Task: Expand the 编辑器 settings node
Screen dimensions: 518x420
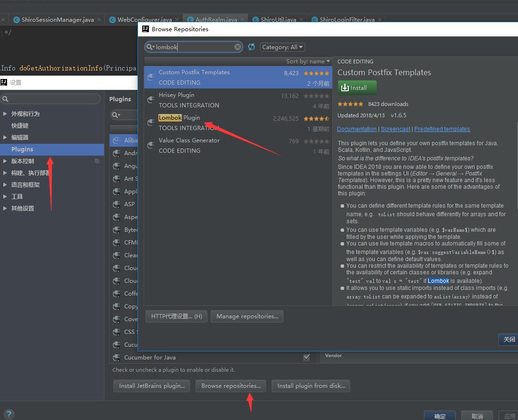Action: (x=5, y=137)
